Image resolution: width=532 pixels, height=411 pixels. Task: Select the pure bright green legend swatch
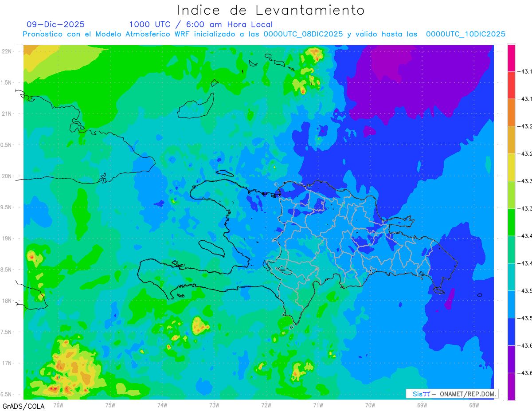pyautogui.click(x=511, y=222)
